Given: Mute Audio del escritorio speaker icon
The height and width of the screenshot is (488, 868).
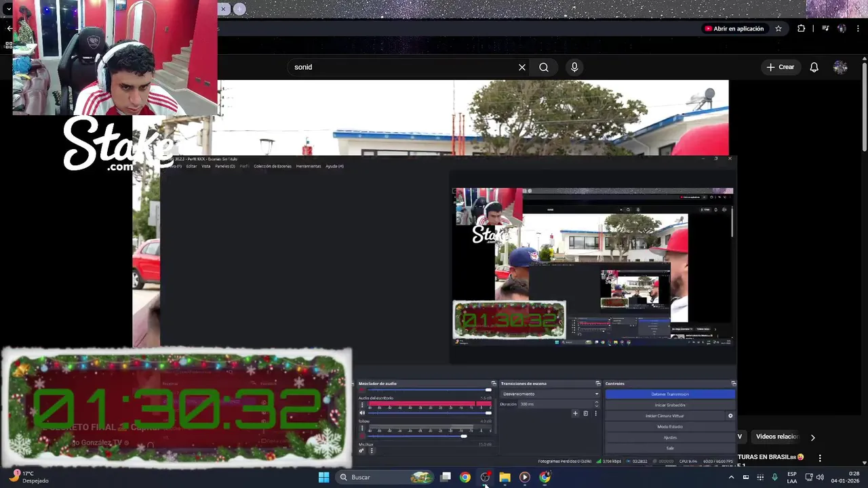Looking at the screenshot, I should [362, 413].
